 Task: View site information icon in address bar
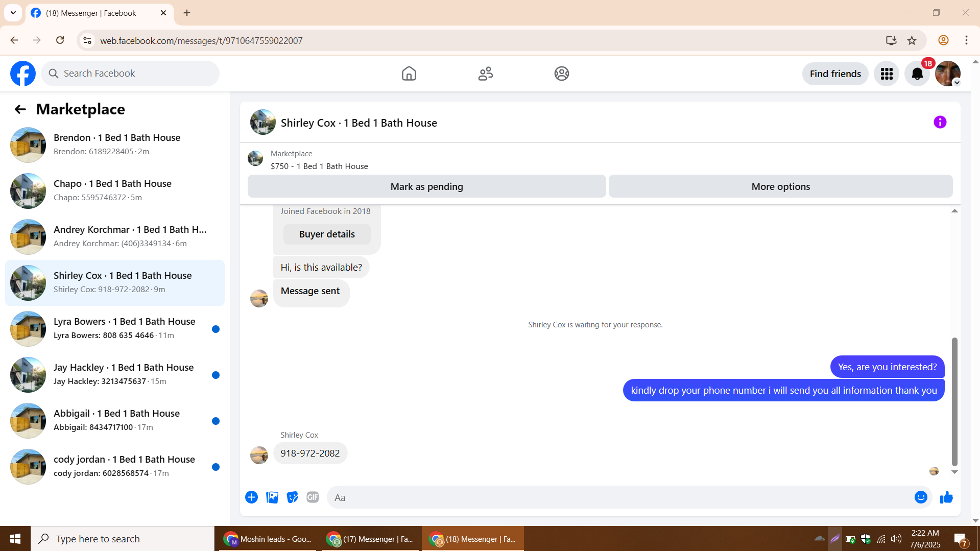(87, 40)
